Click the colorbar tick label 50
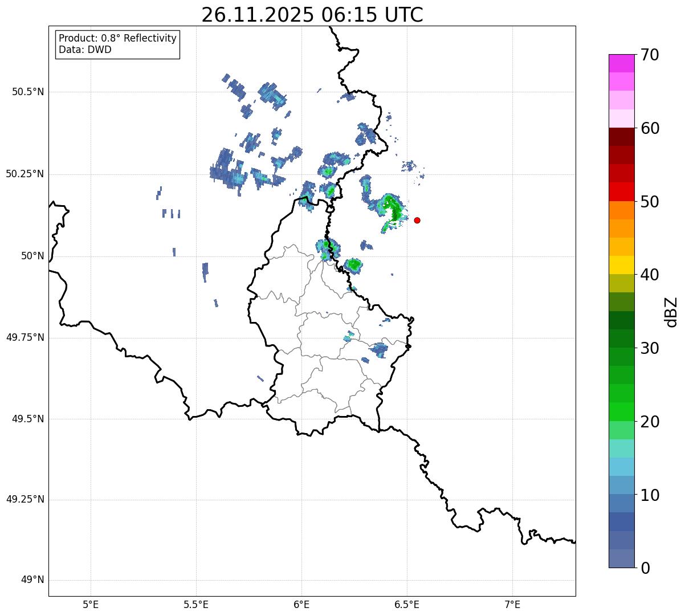Screen dimensions: 685x616 (649, 202)
